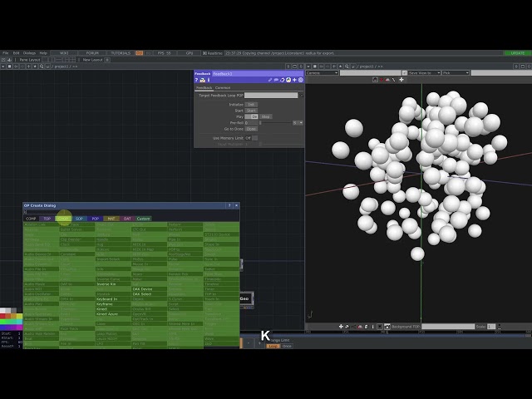This screenshot has height=399, width=532.
Task: Select the MAT family tab
Action: coord(111,219)
